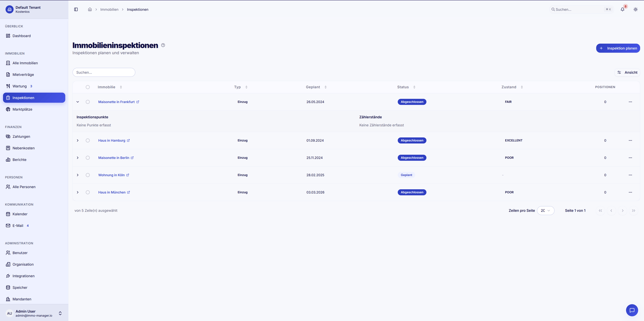Viewport: 644px width, 321px height.
Task: Open row actions for Haus in Hamburg
Action: click(x=630, y=141)
